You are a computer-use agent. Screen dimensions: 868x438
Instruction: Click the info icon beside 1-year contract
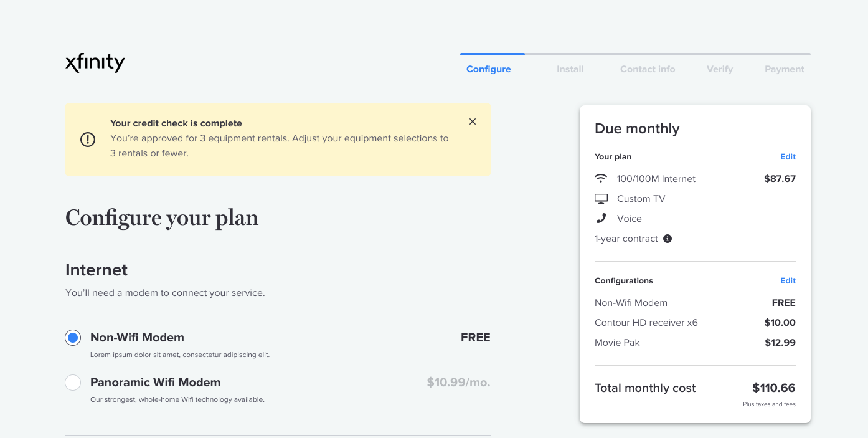click(x=668, y=239)
